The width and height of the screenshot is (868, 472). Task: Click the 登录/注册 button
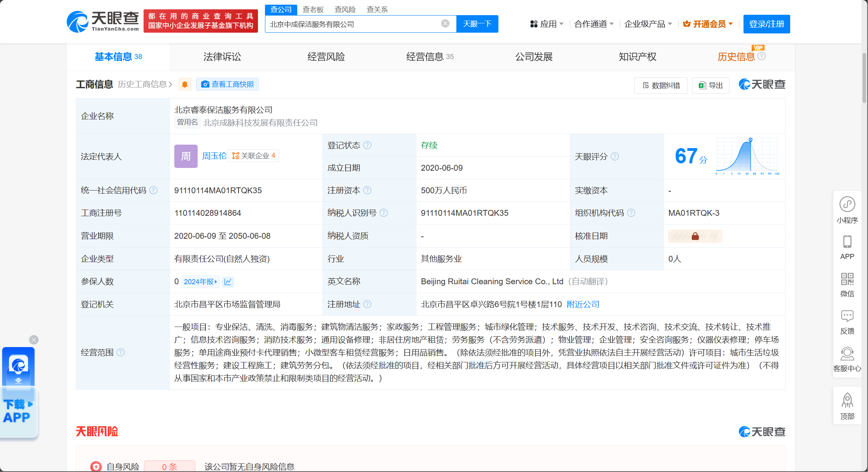pyautogui.click(x=766, y=24)
